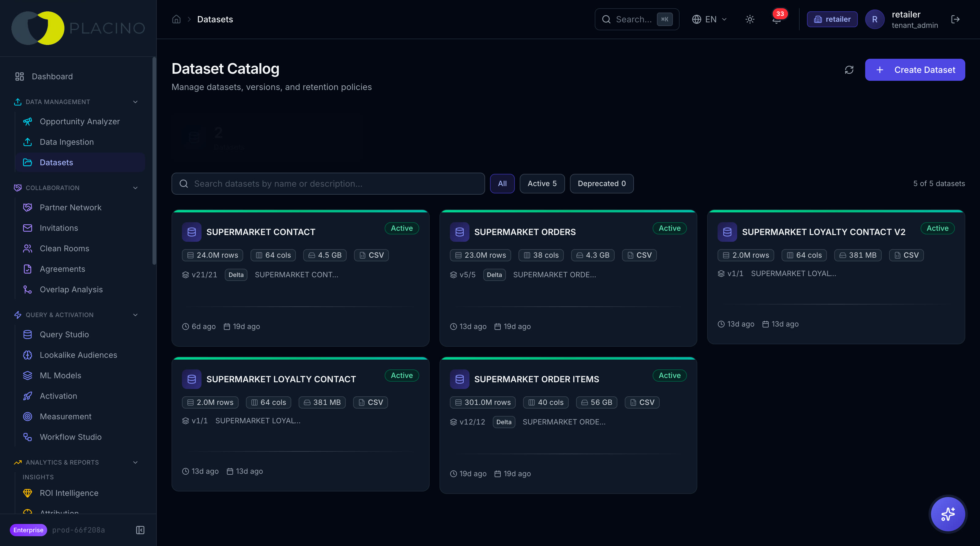Click the Enterprise plan badge

(x=28, y=530)
